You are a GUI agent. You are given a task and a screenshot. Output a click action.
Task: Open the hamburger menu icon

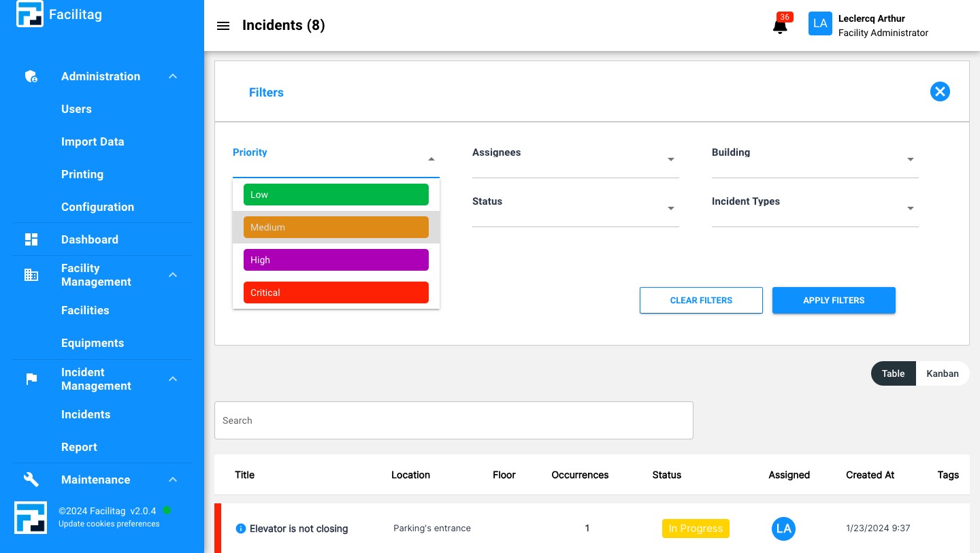(x=223, y=26)
